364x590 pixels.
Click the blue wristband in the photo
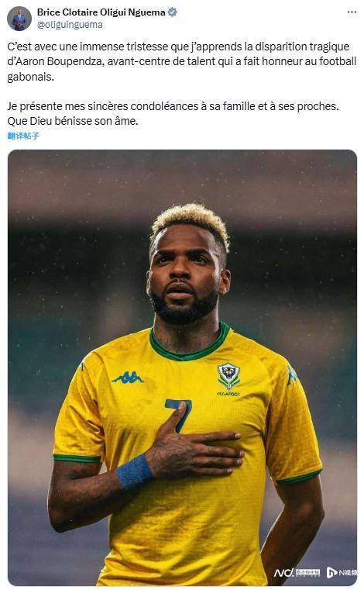point(134,472)
